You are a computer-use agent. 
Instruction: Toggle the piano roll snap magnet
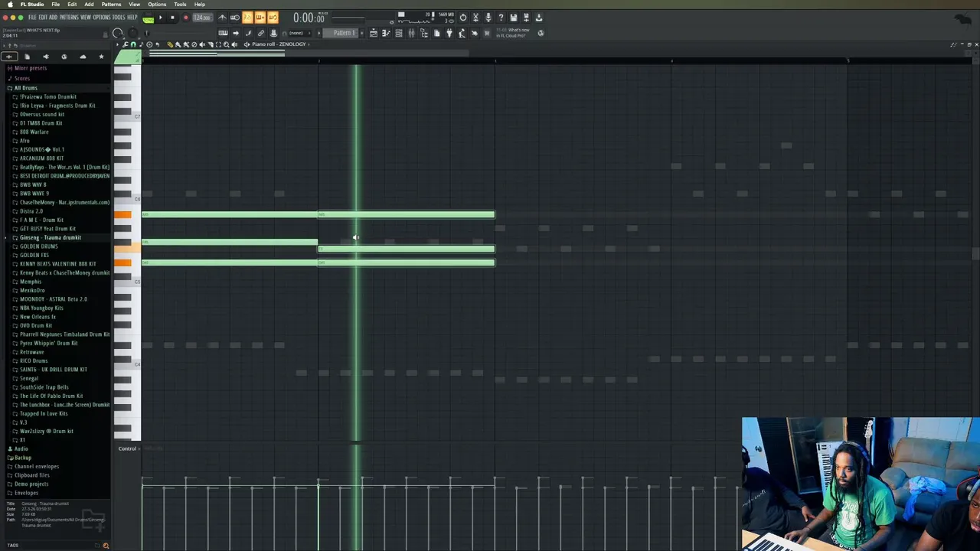[133, 44]
